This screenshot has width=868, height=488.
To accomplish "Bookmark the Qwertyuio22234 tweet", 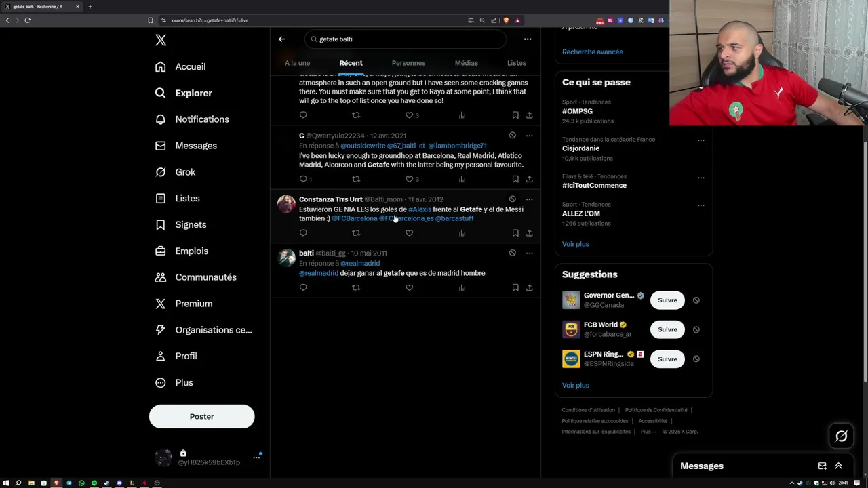I will pos(515,179).
